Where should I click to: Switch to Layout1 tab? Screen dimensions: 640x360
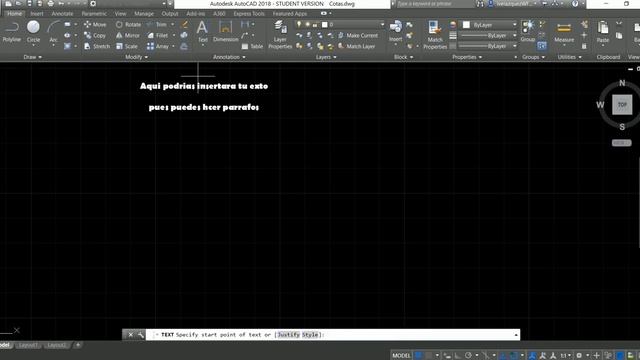coord(28,345)
